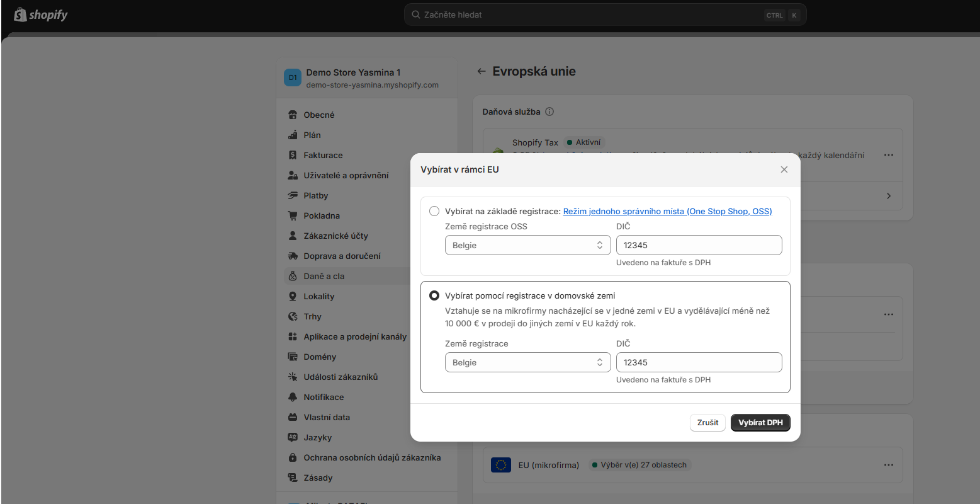This screenshot has height=504, width=980.
Task: Open Platby in settings sidebar
Action: pos(316,195)
